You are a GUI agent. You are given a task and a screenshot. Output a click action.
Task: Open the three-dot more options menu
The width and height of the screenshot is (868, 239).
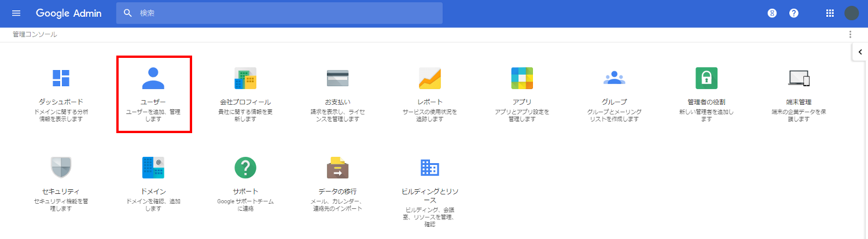[850, 35]
